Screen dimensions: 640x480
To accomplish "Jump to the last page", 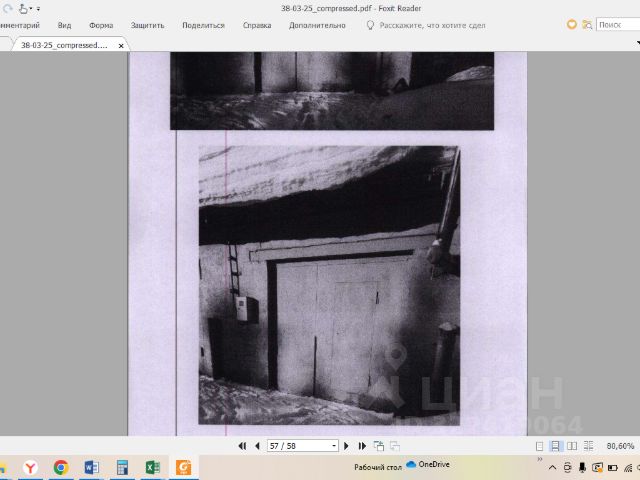I will tap(362, 446).
